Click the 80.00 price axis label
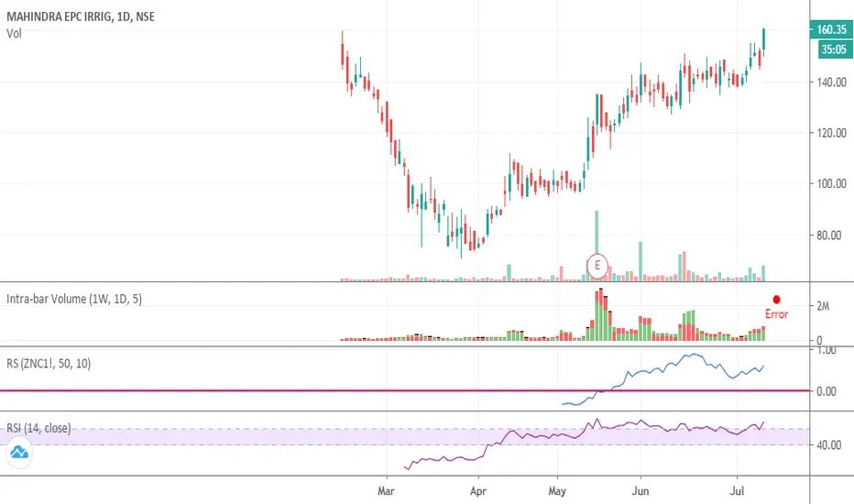Viewport: 854px width, 504px height. (x=829, y=236)
